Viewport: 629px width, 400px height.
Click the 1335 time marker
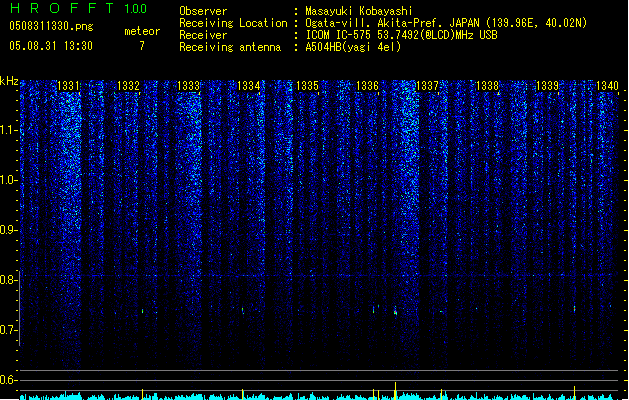click(x=307, y=86)
